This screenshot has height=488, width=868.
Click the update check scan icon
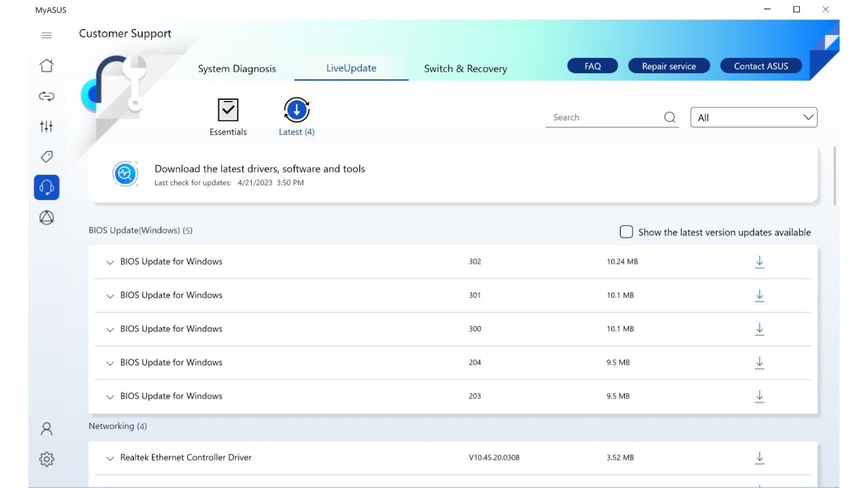(x=125, y=174)
